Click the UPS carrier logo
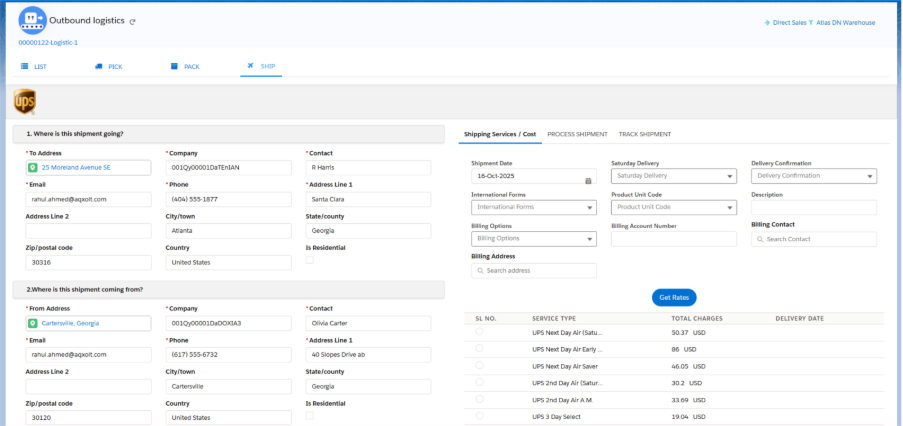 (25, 101)
